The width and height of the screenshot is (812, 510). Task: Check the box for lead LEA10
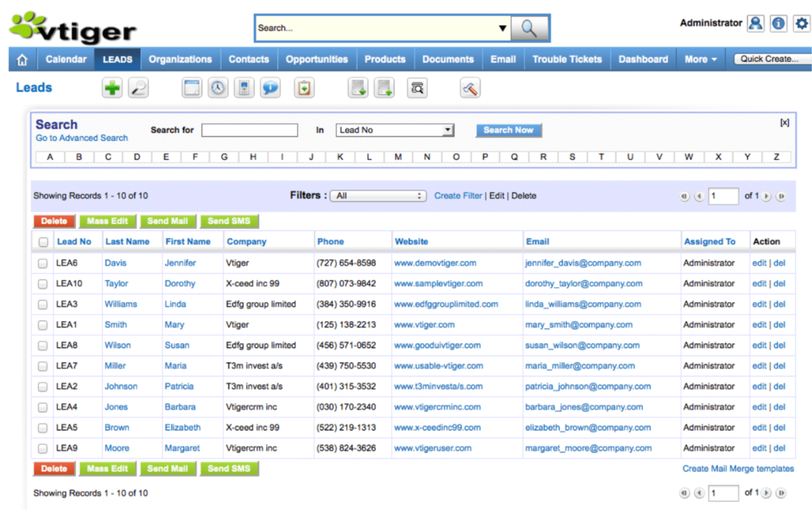tap(43, 284)
